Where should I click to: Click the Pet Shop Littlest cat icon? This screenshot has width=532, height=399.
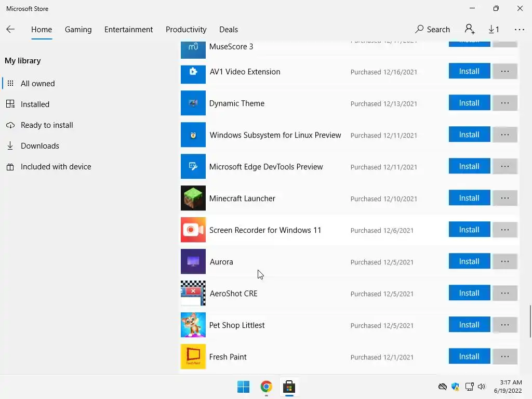(193, 325)
